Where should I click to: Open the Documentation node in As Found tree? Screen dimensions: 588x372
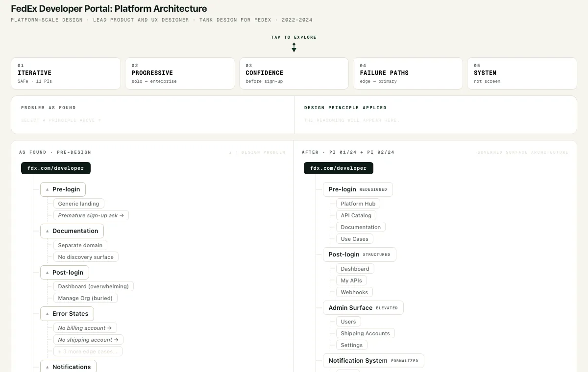72,231
